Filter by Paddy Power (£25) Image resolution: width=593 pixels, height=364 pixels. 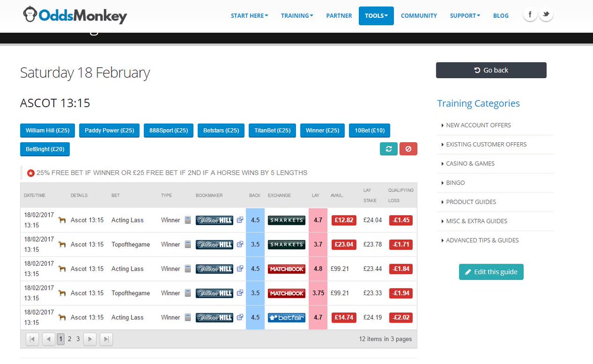[109, 130]
